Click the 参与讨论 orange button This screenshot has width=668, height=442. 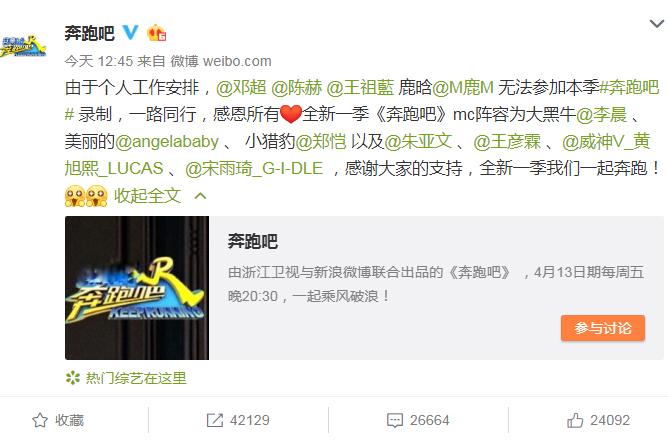(x=603, y=328)
